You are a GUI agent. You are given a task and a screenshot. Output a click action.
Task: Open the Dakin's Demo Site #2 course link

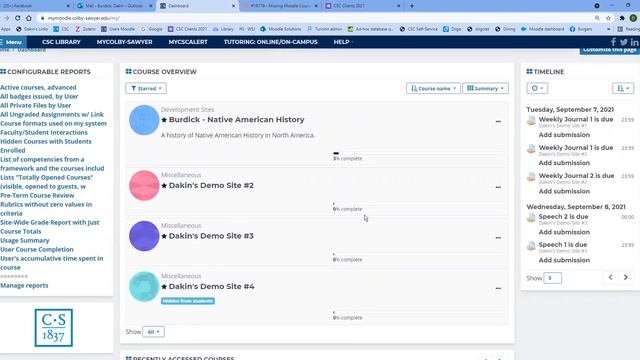tap(211, 185)
